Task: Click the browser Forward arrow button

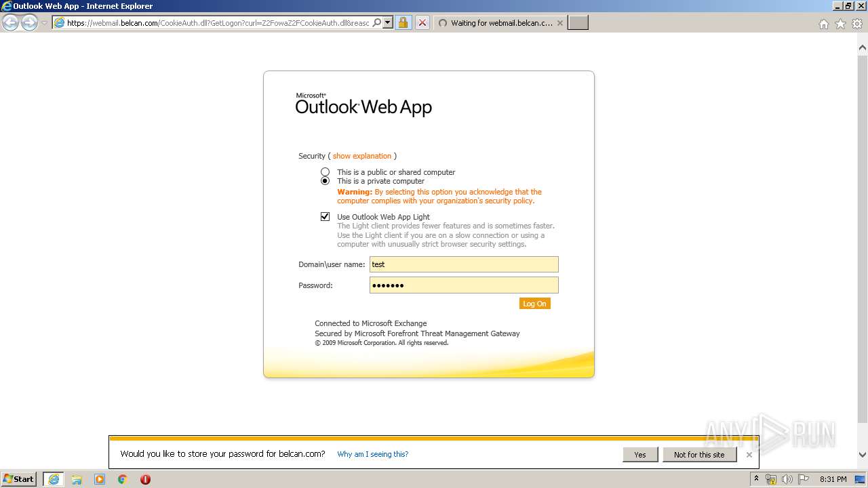Action: [29, 22]
